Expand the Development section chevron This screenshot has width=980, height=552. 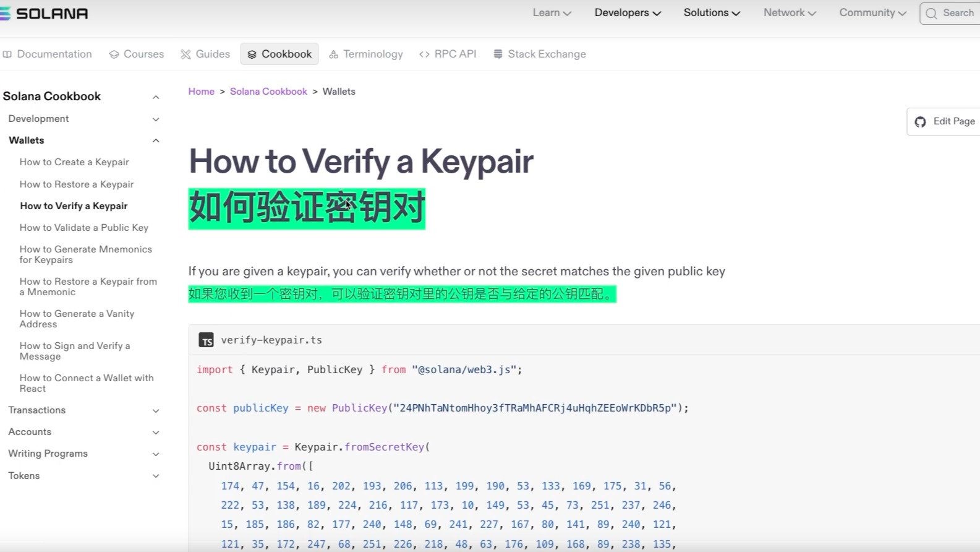pyautogui.click(x=156, y=119)
